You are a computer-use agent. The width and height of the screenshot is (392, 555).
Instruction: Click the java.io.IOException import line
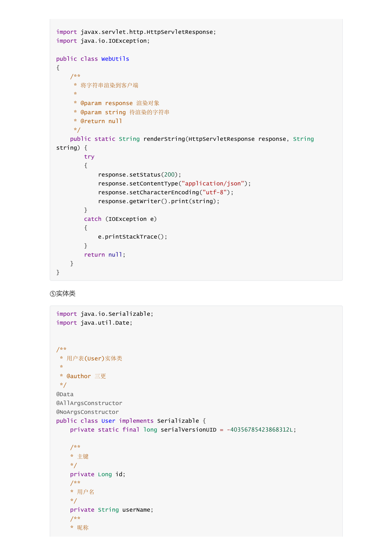pos(103,41)
